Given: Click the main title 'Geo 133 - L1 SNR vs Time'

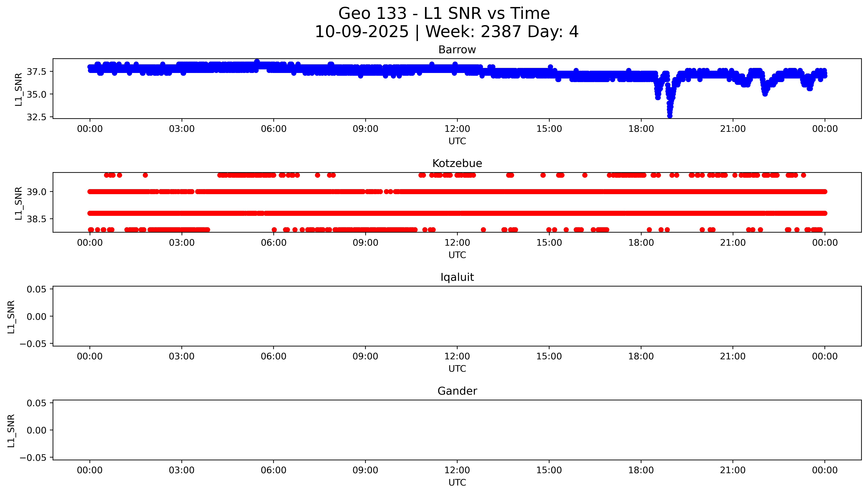Looking at the screenshot, I should [444, 14].
